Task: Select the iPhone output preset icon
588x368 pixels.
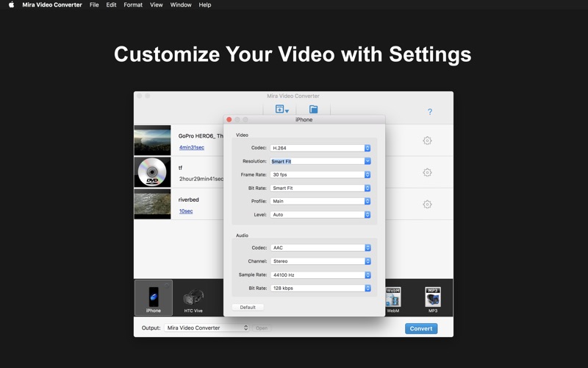Action: [x=154, y=298]
